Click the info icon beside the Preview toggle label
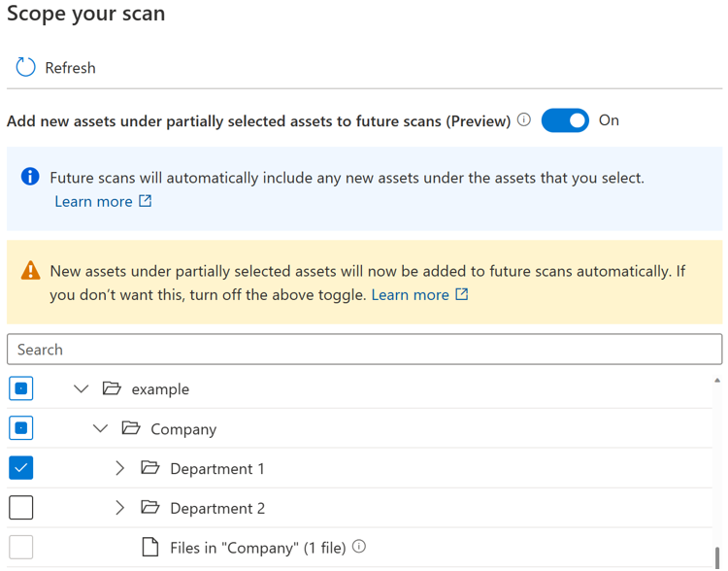This screenshot has width=728, height=571. [524, 120]
